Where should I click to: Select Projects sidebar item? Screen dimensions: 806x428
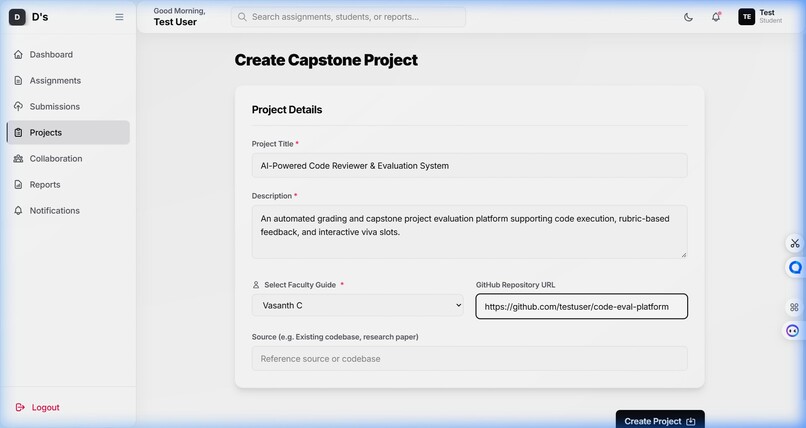(x=68, y=133)
